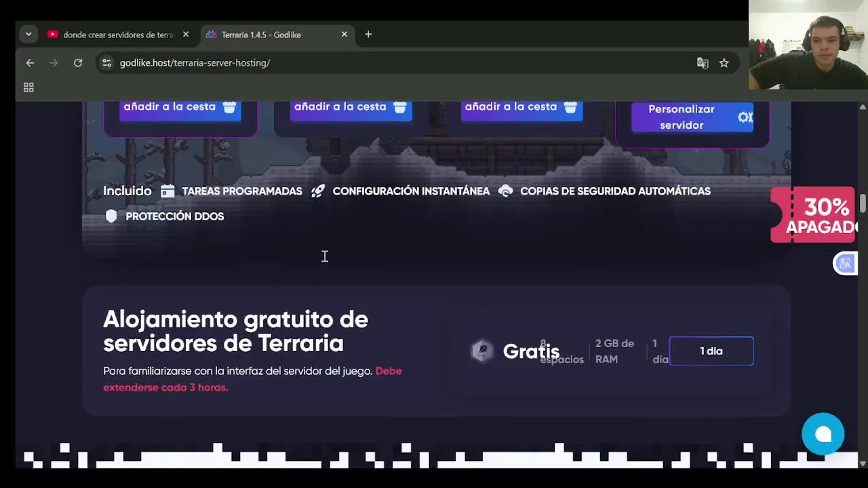Screen dimensions: 868x488
Task: Click the scrollbar up arrow
Action: tap(863, 107)
